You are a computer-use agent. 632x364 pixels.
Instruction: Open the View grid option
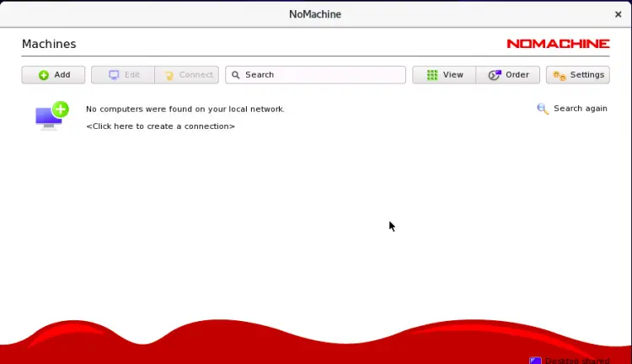pos(444,75)
